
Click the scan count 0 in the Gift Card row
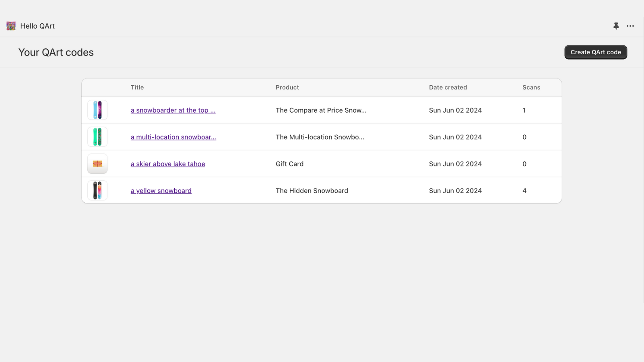(524, 164)
